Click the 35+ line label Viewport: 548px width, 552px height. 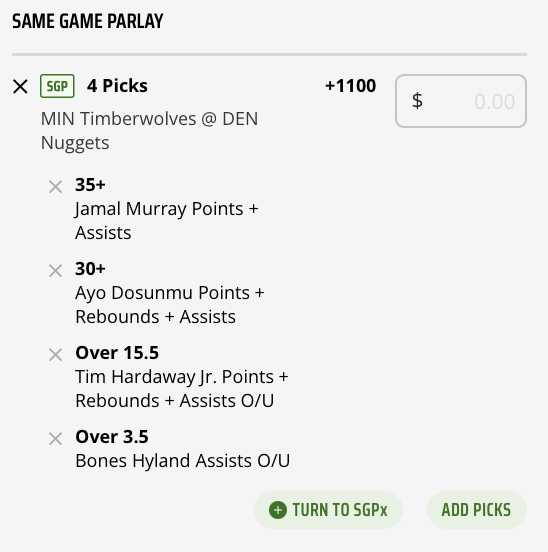click(x=90, y=185)
